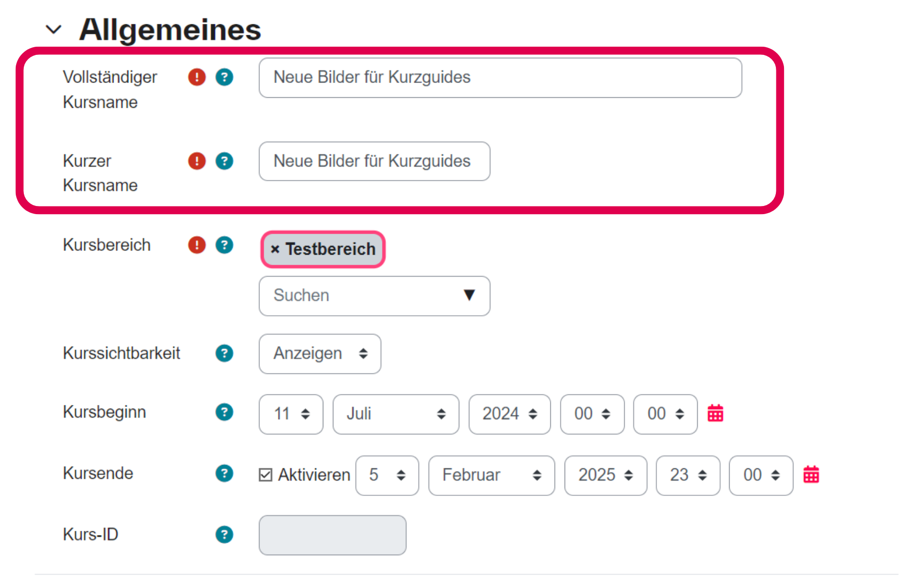Viewport: 907px width, 588px height.
Task: Click required icon next to Kursbereich
Action: [196, 245]
